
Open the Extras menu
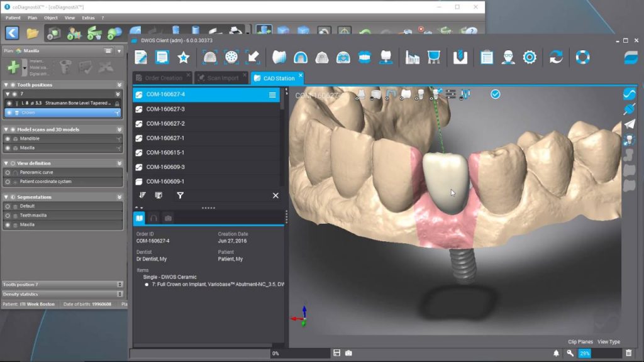coord(88,18)
